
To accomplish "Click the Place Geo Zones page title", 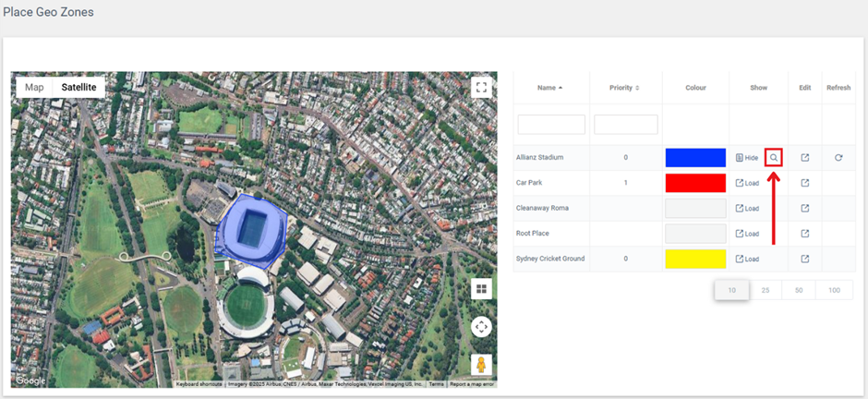I will tap(48, 12).
